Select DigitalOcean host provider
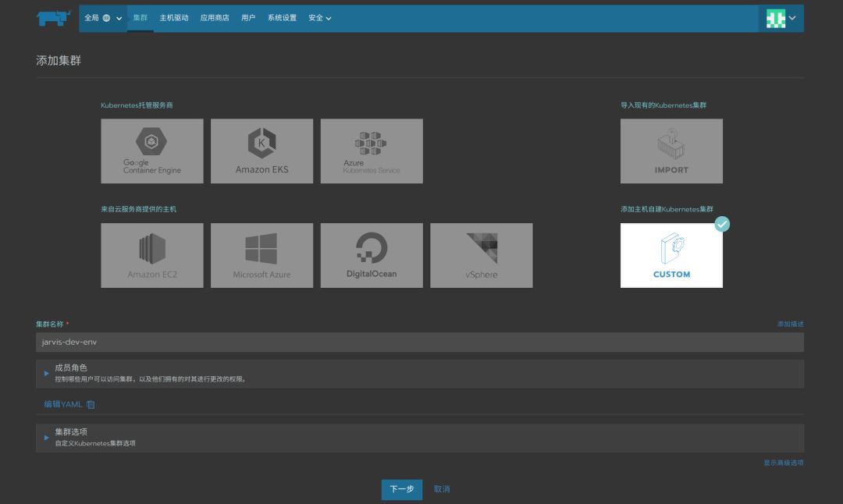The image size is (843, 504). click(x=372, y=255)
